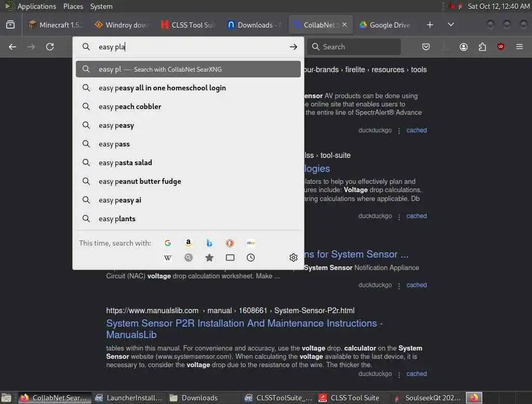Expand the list all tabs chevron
This screenshot has height=404, width=532.
(451, 25)
